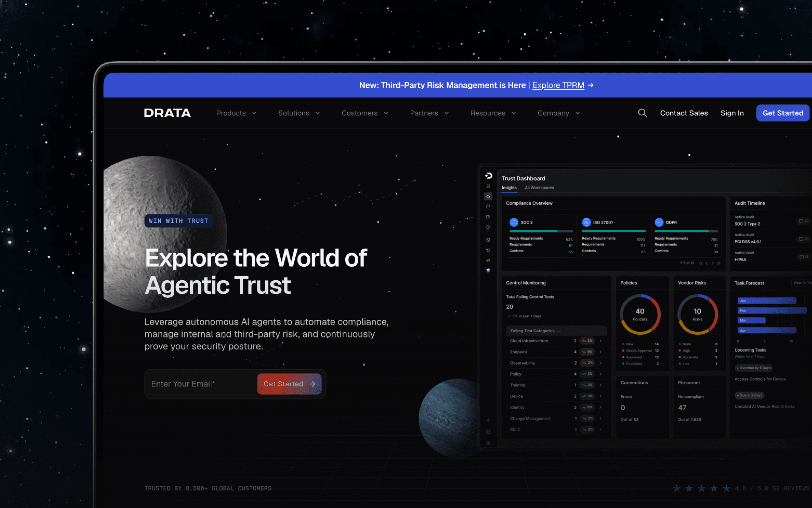Screen dimensions: 812x508
Task: Click the GDPR framework badge icon
Action: (659, 222)
